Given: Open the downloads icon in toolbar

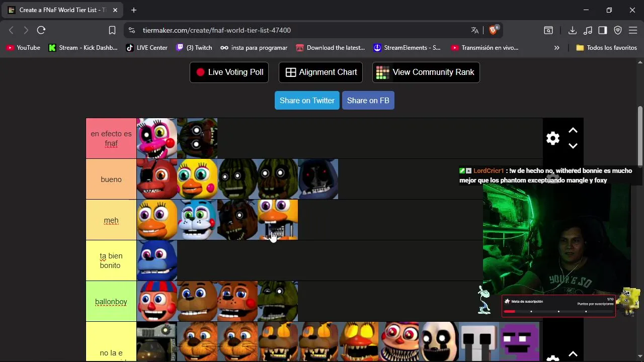Looking at the screenshot, I should point(572,30).
